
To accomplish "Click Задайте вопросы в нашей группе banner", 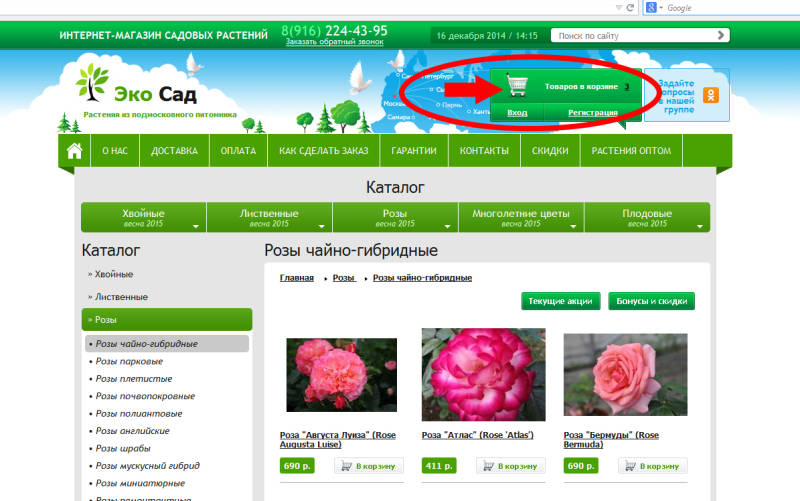I will 686,95.
